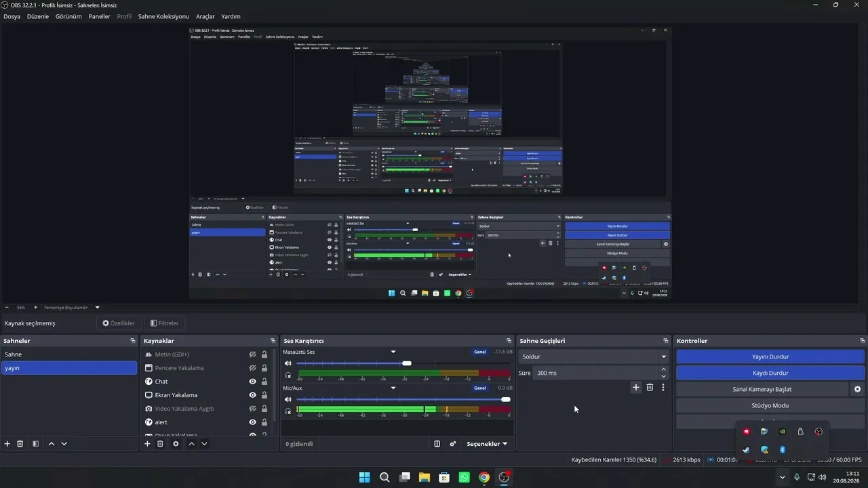Toggle monitoring headphone icon for Mic/Aux
This screenshot has width=868, height=488.
tap(288, 411)
